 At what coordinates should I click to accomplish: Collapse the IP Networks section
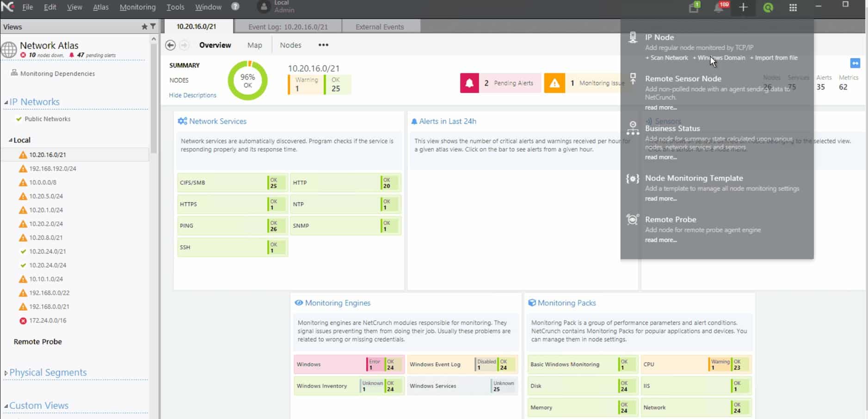coord(6,102)
